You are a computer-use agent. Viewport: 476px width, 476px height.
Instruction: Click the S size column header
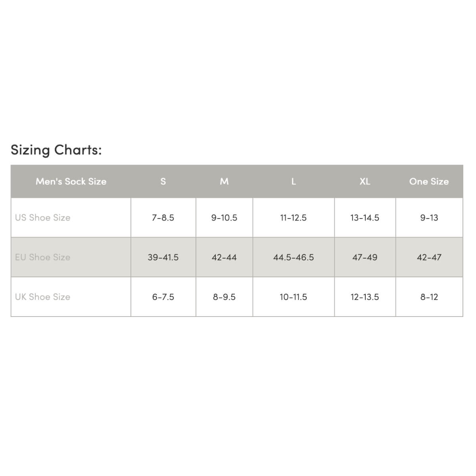click(x=163, y=181)
